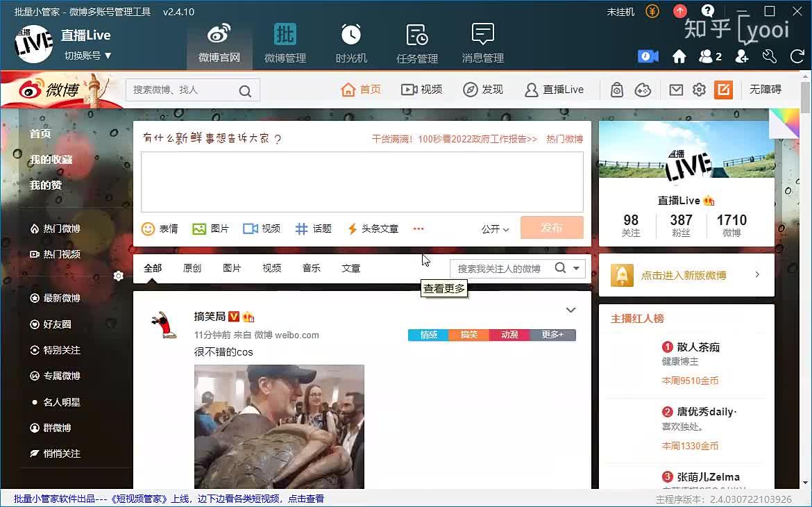
Task: Open the 时光机 tab
Action: click(351, 44)
